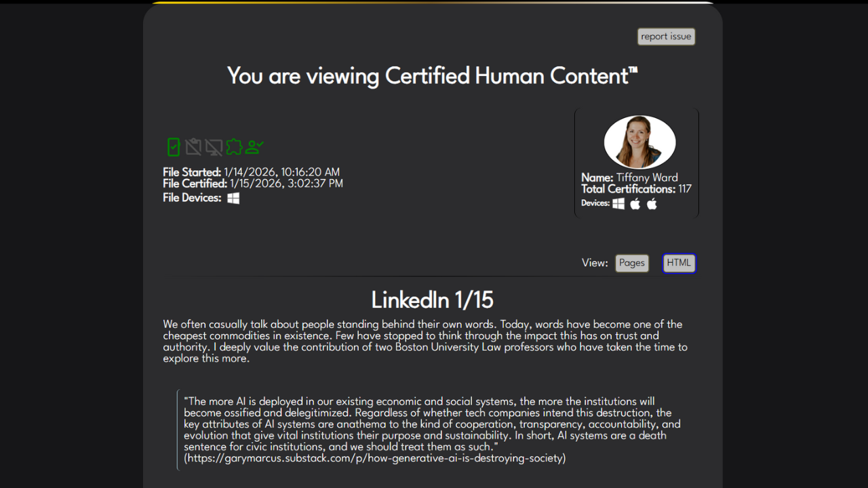Click the File Certified timestamp
Viewport: 868px width, 488px height.
[286, 183]
